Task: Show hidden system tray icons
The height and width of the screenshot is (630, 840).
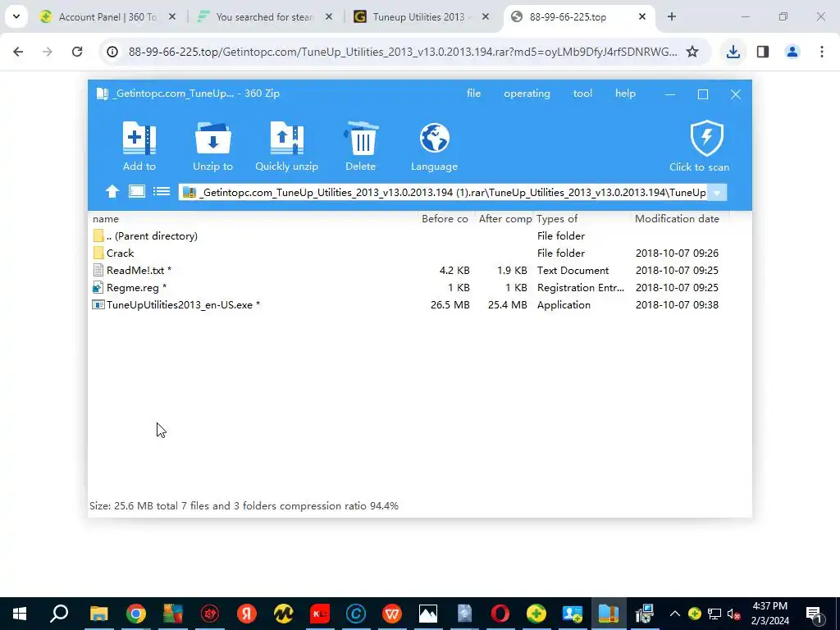Action: (x=675, y=614)
